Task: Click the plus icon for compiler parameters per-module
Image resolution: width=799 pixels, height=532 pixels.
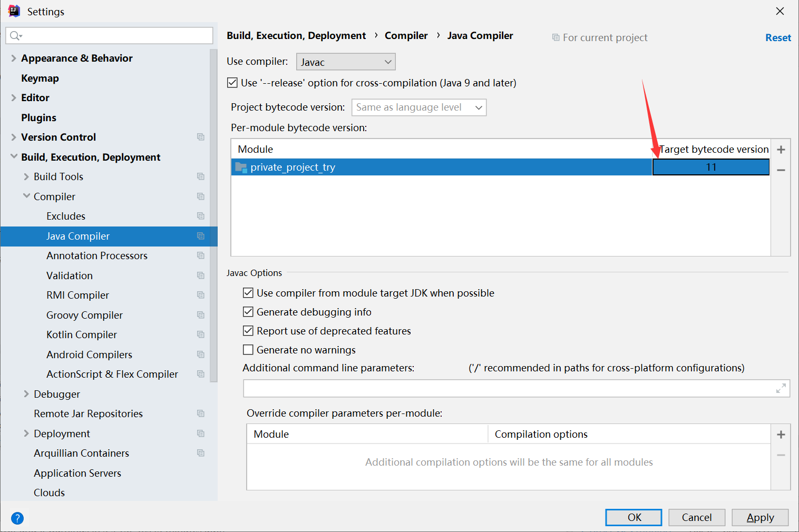Action: click(781, 434)
